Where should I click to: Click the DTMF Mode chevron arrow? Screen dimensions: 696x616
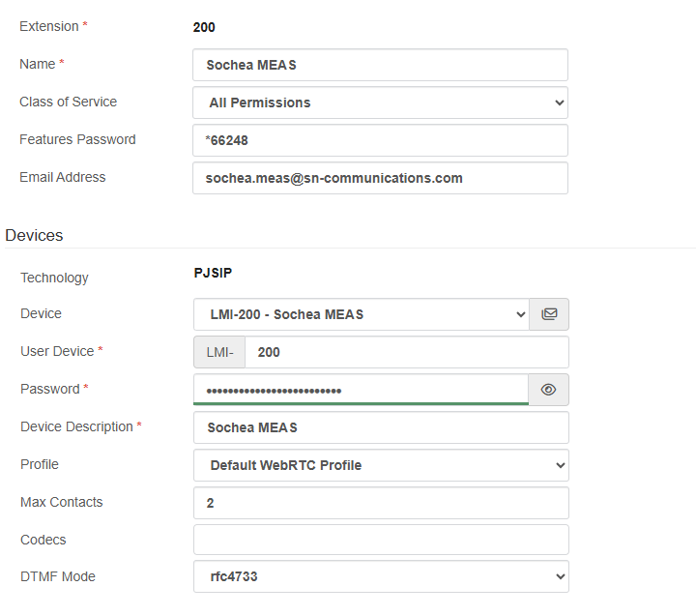[x=560, y=576]
